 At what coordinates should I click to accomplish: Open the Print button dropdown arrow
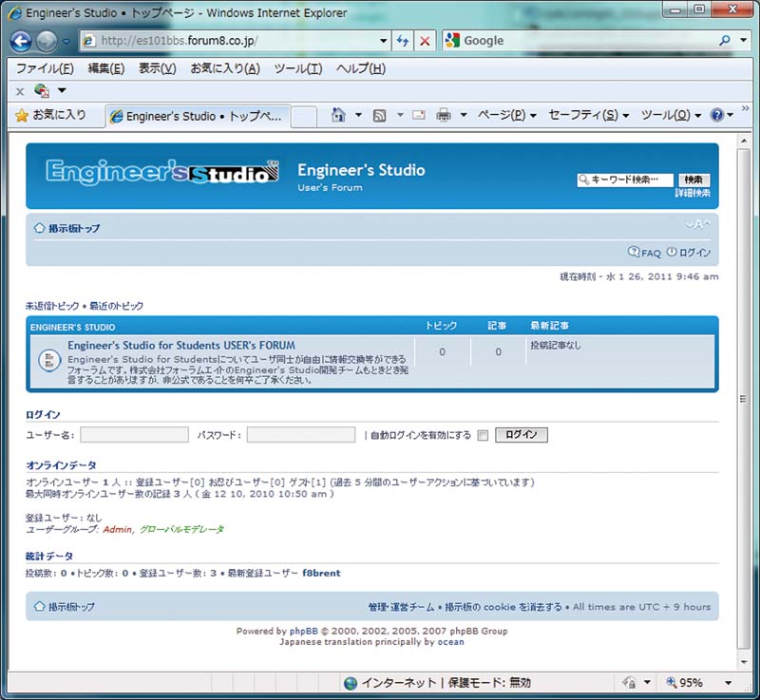pyautogui.click(x=464, y=115)
